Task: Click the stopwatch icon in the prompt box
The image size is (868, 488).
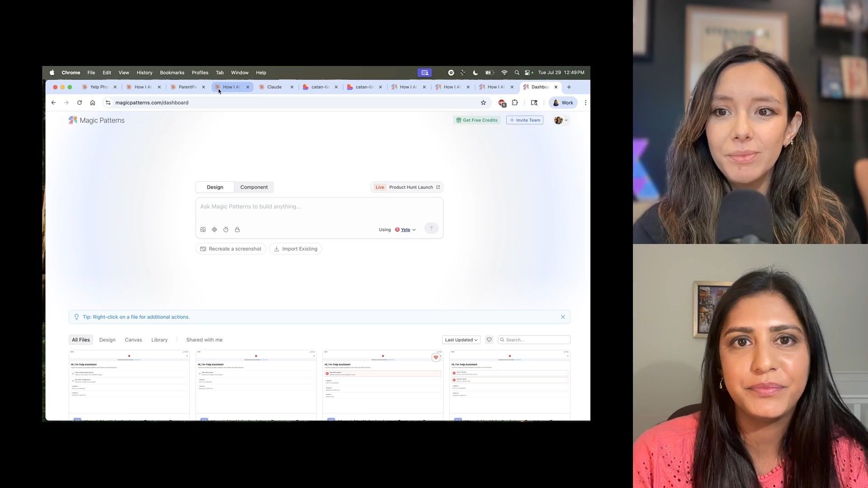Action: pyautogui.click(x=226, y=230)
